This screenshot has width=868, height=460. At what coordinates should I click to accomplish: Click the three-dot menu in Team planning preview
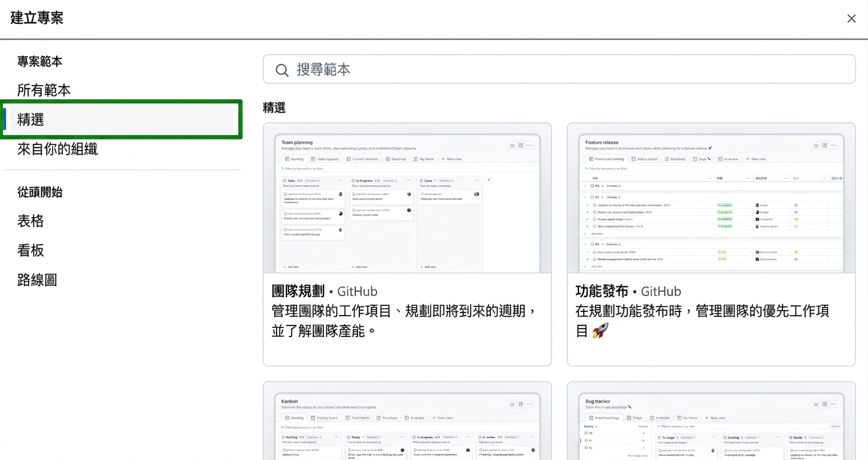click(x=529, y=146)
